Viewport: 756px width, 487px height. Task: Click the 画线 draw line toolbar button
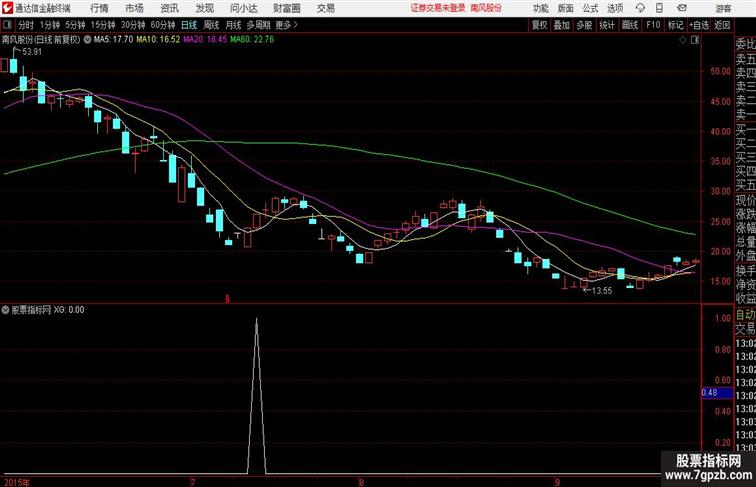point(630,25)
